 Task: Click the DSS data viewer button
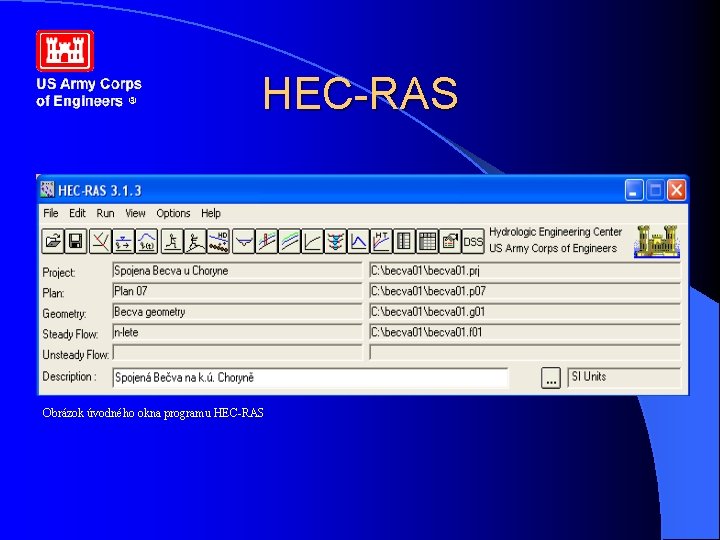point(473,241)
